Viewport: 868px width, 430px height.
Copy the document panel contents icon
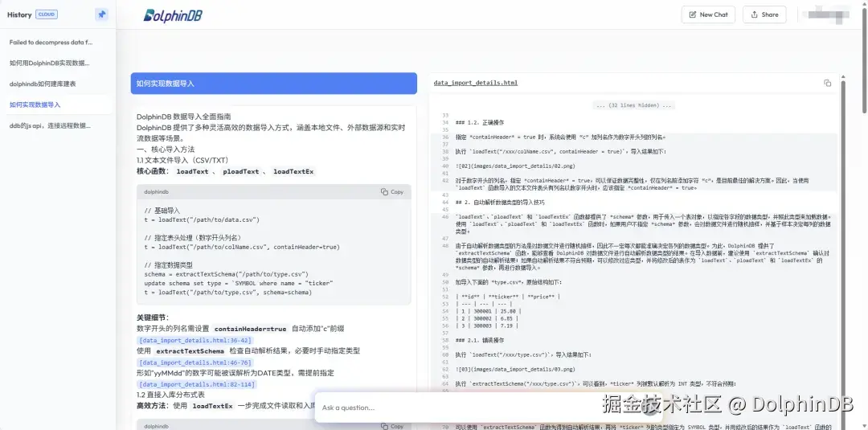coord(827,83)
